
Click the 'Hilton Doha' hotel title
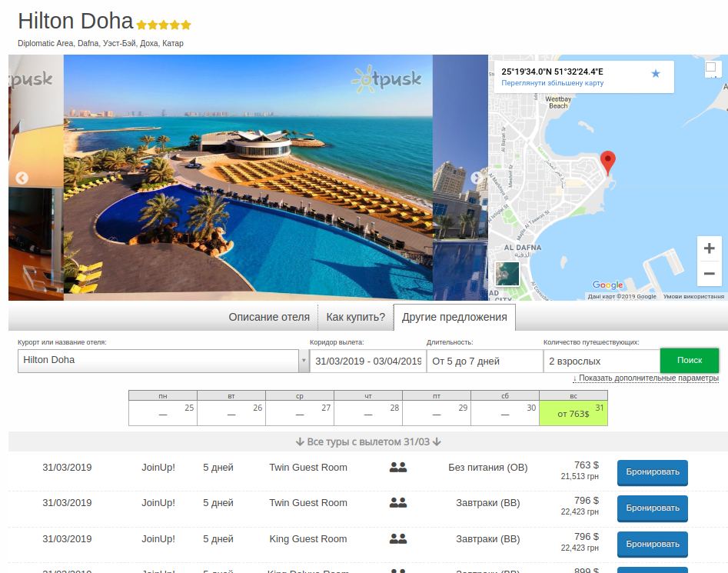75,22
